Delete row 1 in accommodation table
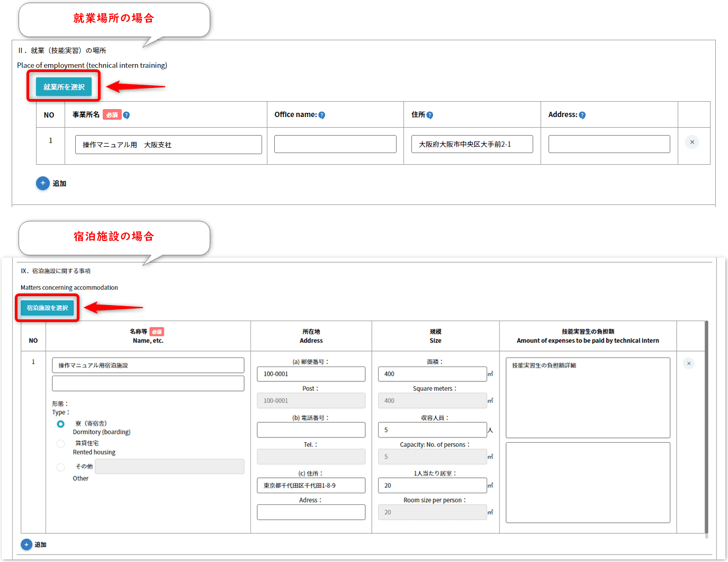 [688, 363]
